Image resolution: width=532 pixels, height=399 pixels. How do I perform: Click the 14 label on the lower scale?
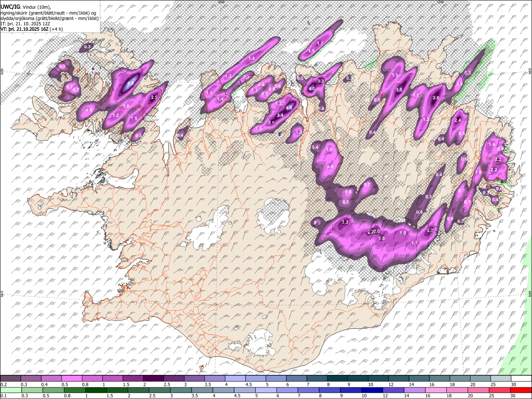point(406,396)
